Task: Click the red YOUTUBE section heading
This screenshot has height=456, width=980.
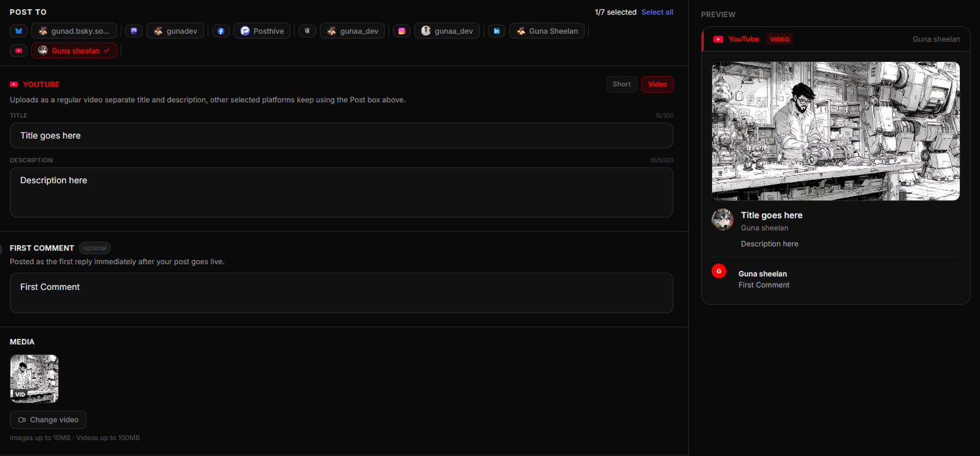Action: 41,85
